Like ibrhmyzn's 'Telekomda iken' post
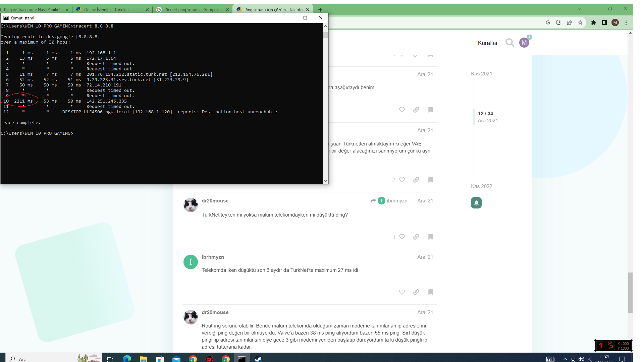The width and height of the screenshot is (644, 362). (x=402, y=292)
